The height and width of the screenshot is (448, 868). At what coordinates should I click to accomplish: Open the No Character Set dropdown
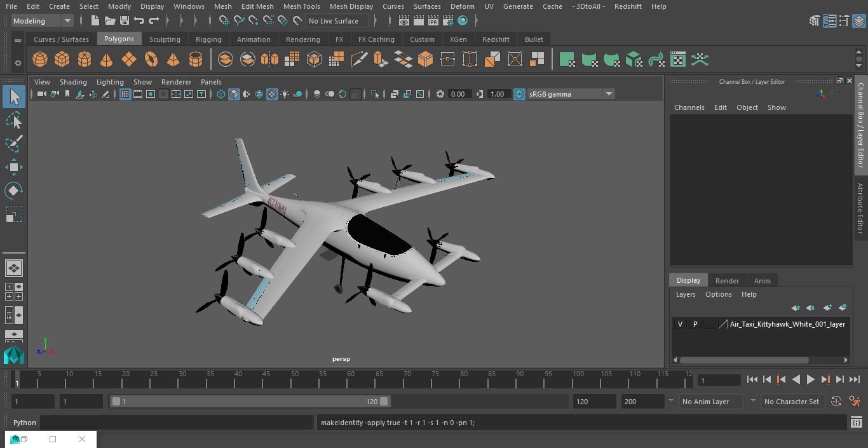tap(792, 402)
